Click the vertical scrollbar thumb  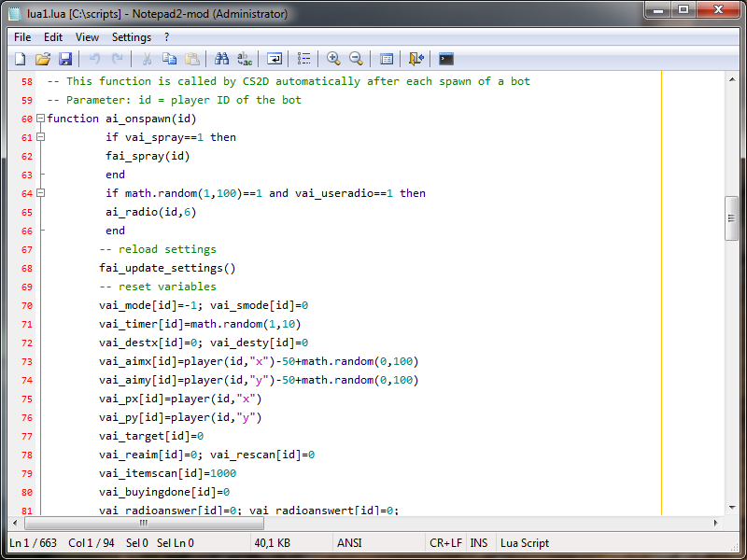click(x=732, y=217)
